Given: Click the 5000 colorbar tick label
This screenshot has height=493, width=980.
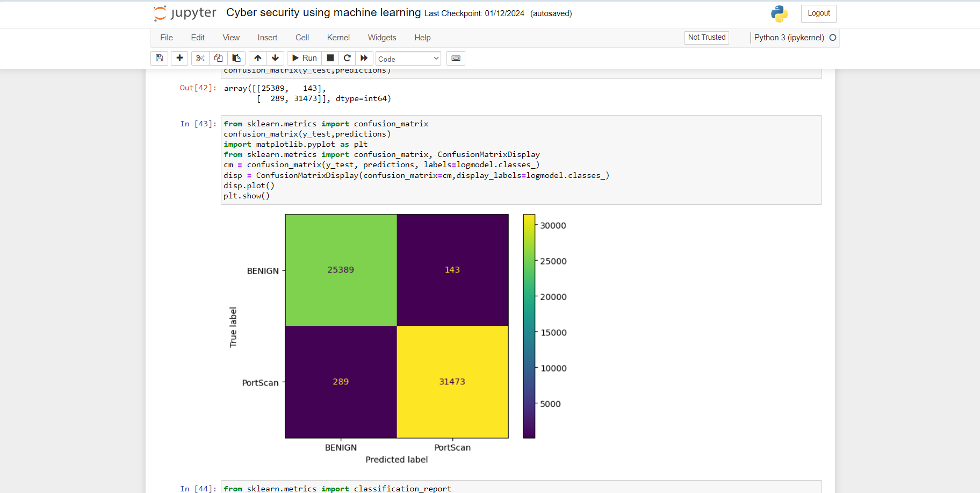Looking at the screenshot, I should 550,404.
